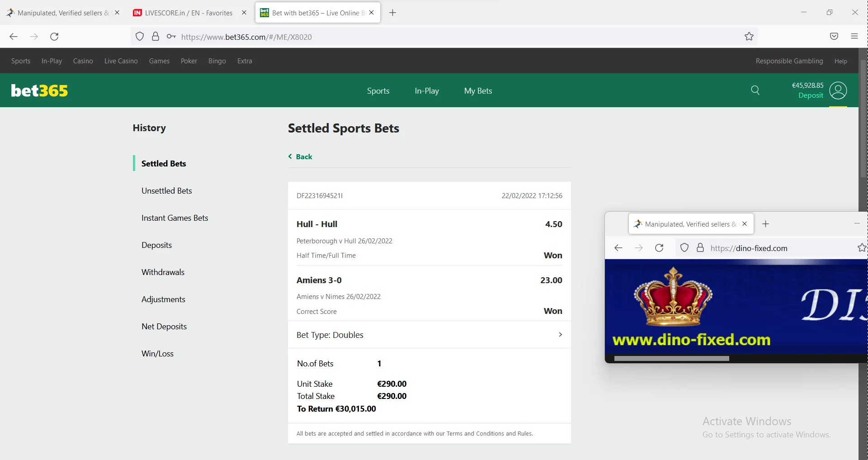Switch to the LIVESCORE.in Favorites tab

[189, 13]
